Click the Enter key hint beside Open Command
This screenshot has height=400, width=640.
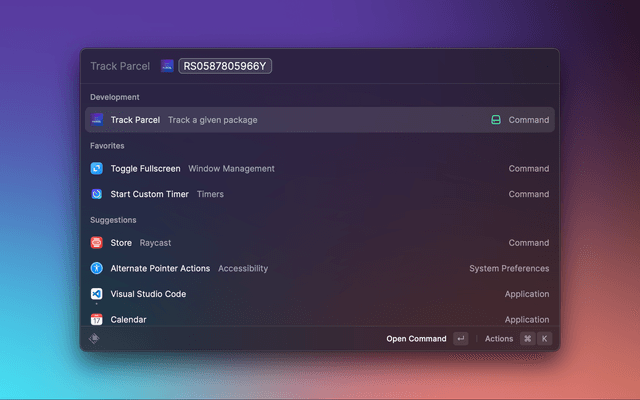[x=460, y=339]
